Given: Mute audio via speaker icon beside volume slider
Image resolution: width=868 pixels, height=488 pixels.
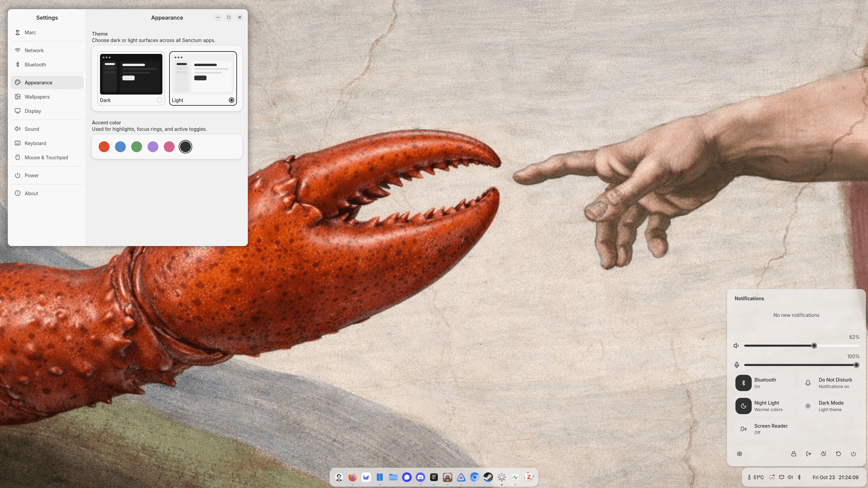Looking at the screenshot, I should tap(736, 346).
